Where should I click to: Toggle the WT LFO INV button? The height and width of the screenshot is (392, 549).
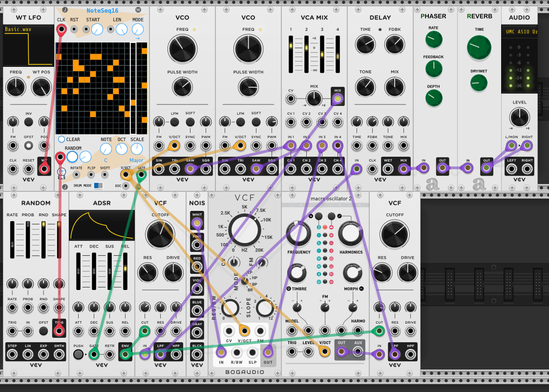(x=29, y=122)
